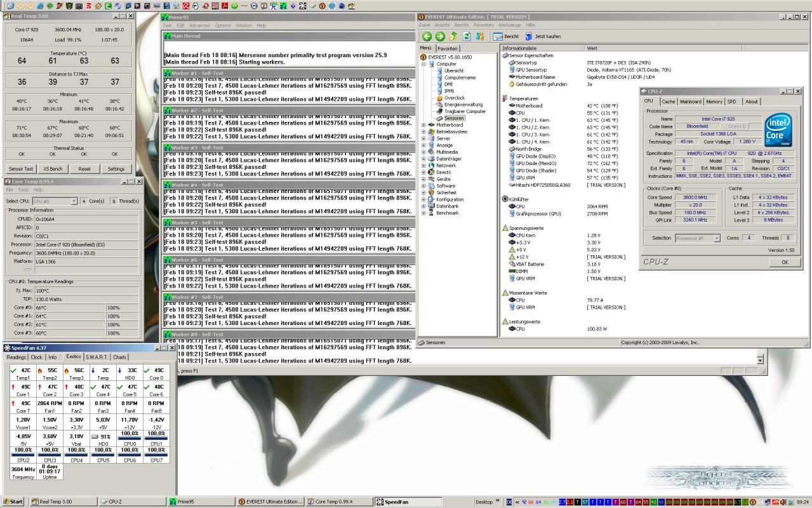Switch to Prime95 via taskbar button

click(200, 502)
